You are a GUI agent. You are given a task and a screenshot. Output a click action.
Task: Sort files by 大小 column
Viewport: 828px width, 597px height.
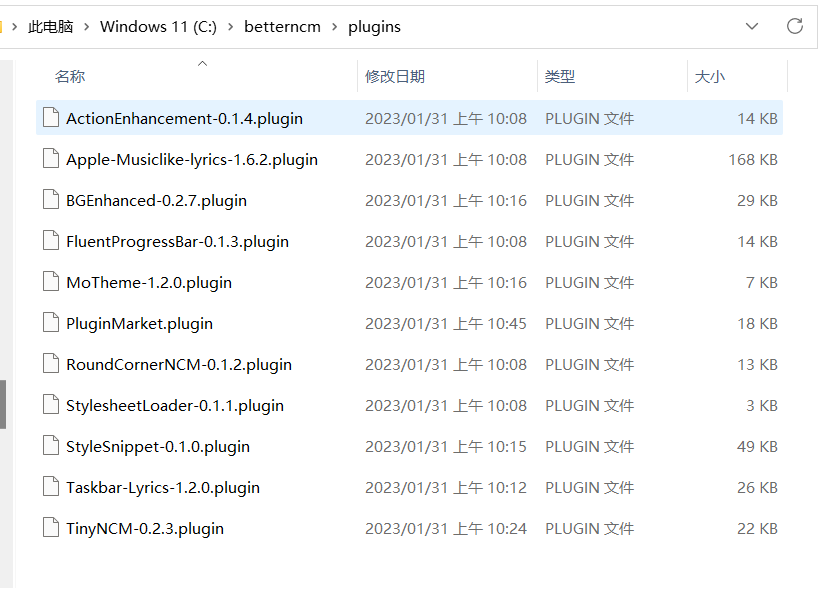709,77
